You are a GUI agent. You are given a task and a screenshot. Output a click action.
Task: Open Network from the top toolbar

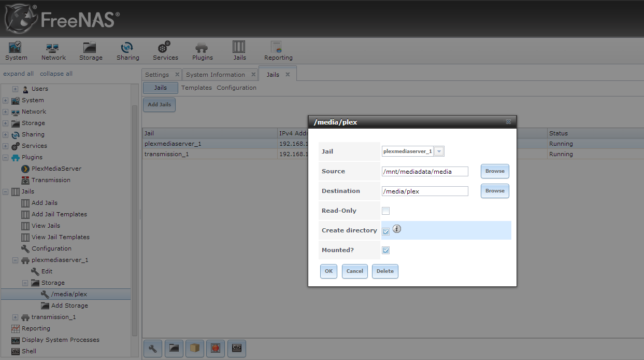(x=53, y=51)
